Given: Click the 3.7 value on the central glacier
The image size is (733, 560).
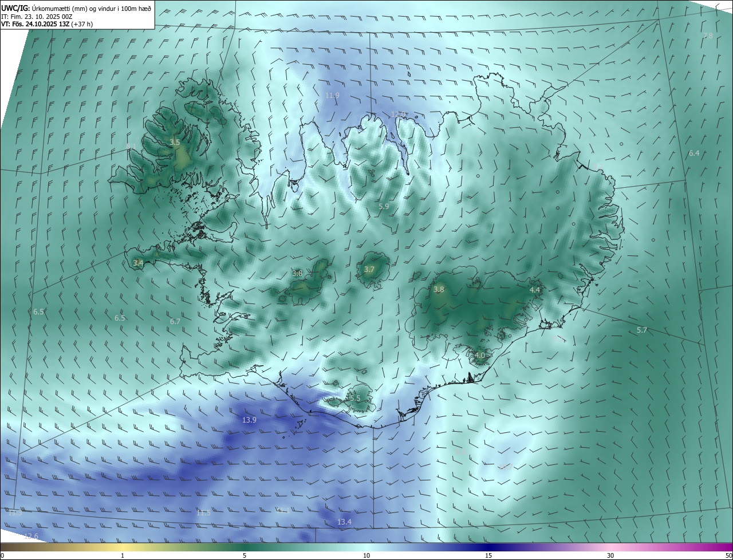Looking at the screenshot, I should coord(369,269).
